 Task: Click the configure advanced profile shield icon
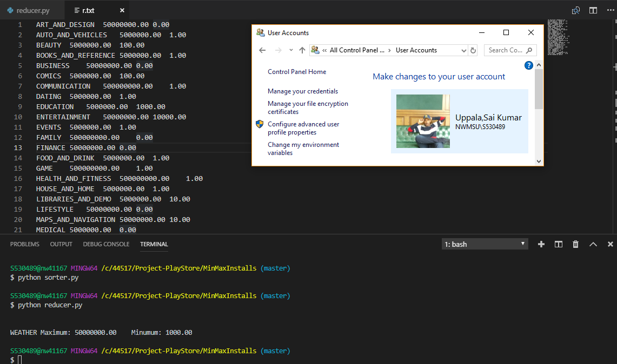pos(260,124)
